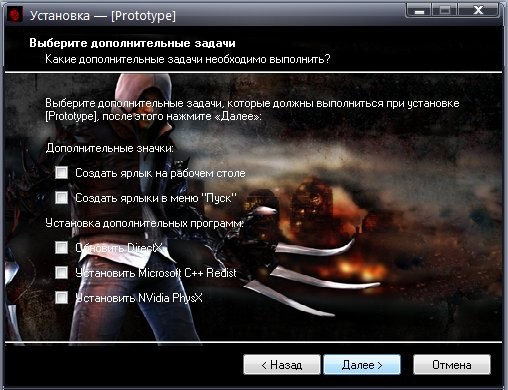508x390 pixels.
Task: Minimize the installer window
Action: pyautogui.click(x=419, y=11)
